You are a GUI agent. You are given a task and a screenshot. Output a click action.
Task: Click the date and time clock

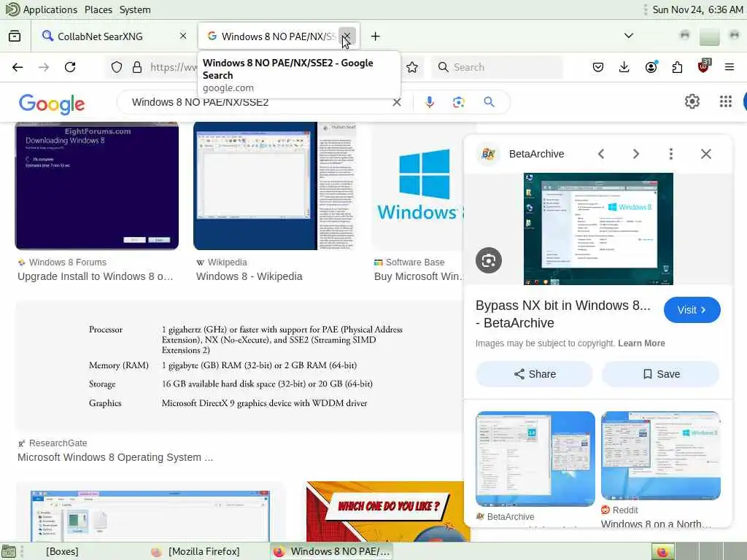[697, 9]
